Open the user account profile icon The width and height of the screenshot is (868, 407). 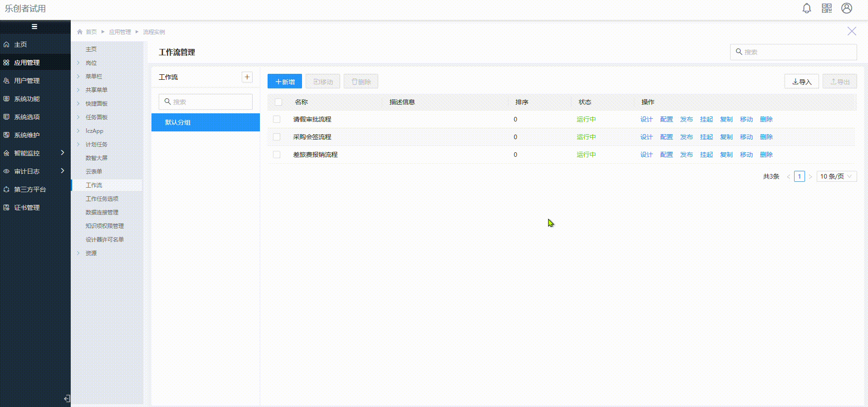(x=846, y=9)
